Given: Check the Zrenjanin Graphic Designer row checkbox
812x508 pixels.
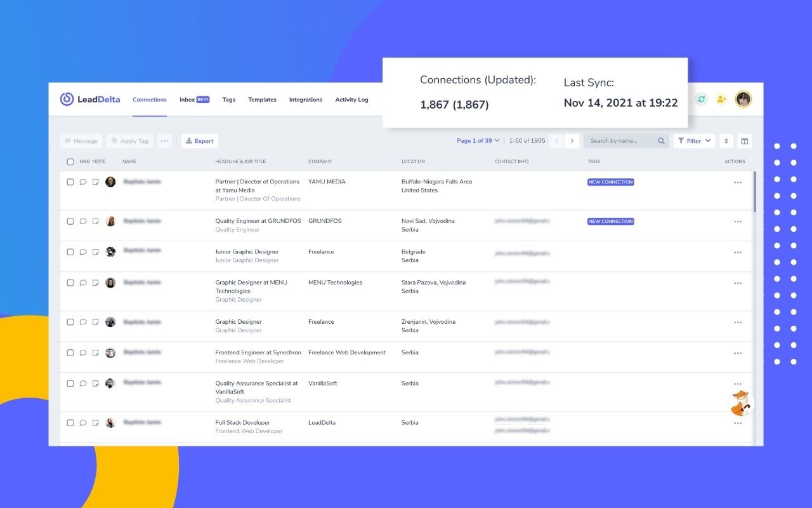Looking at the screenshot, I should (70, 322).
